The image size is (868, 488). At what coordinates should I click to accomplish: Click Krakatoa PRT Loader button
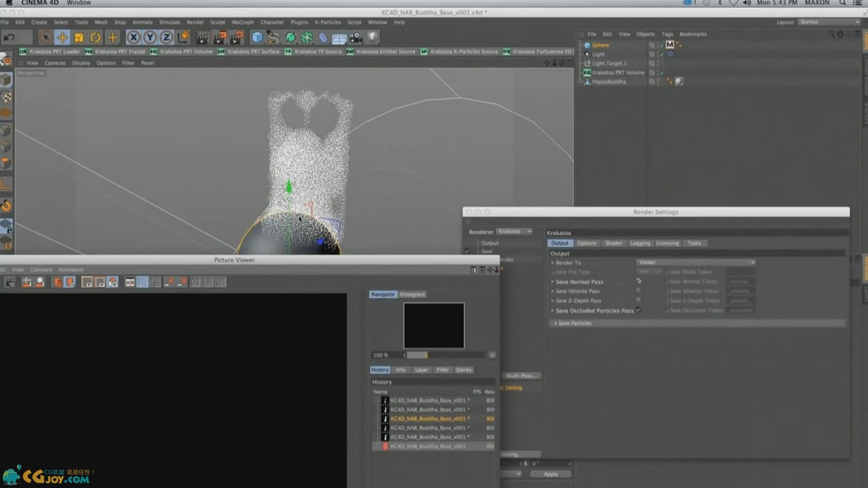[50, 52]
